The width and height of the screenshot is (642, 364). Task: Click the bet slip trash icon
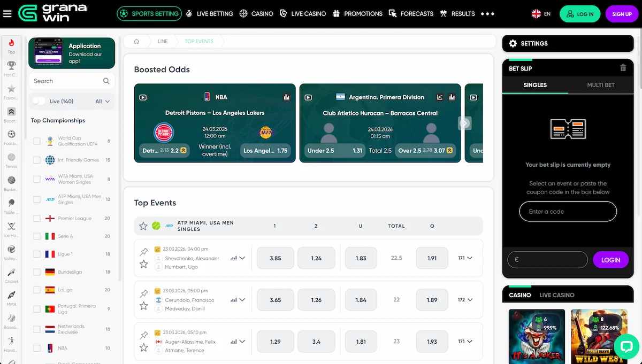click(623, 68)
